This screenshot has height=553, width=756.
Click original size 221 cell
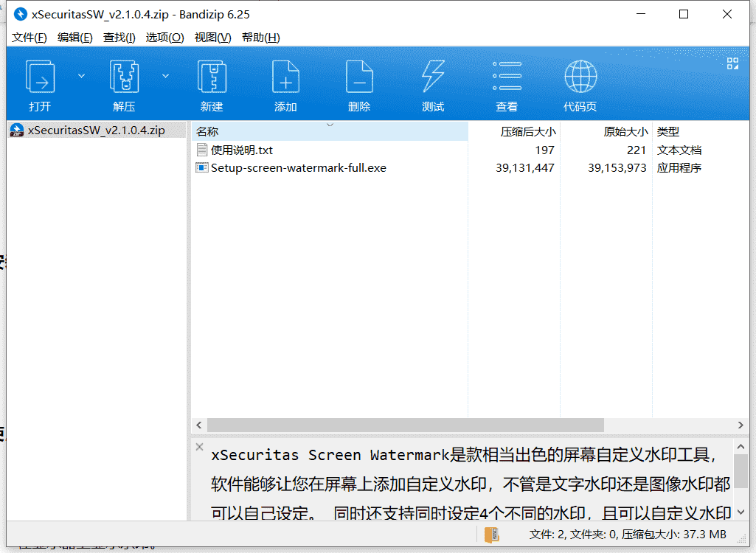[637, 150]
